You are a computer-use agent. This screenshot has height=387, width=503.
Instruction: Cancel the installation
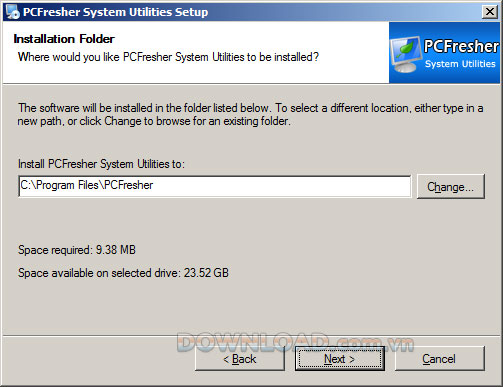(439, 359)
